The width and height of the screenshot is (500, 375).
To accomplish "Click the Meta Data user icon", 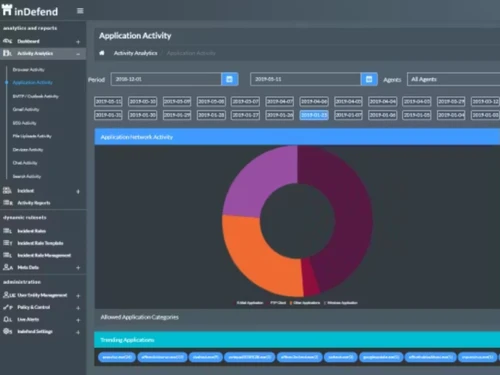I will tap(7, 267).
